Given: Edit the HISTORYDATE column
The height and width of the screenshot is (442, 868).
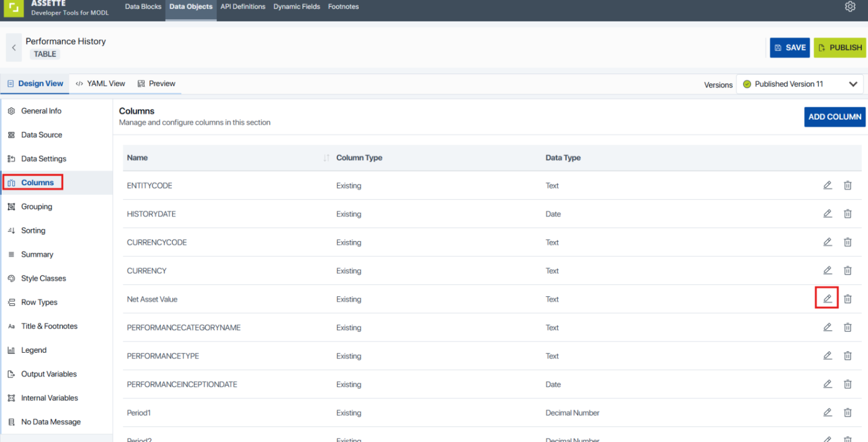Looking at the screenshot, I should coord(827,213).
